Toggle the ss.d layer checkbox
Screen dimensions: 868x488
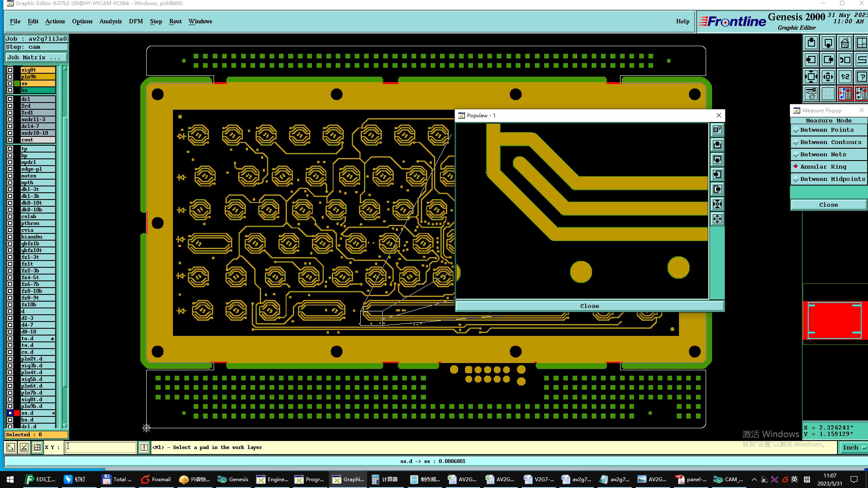tap(10, 413)
